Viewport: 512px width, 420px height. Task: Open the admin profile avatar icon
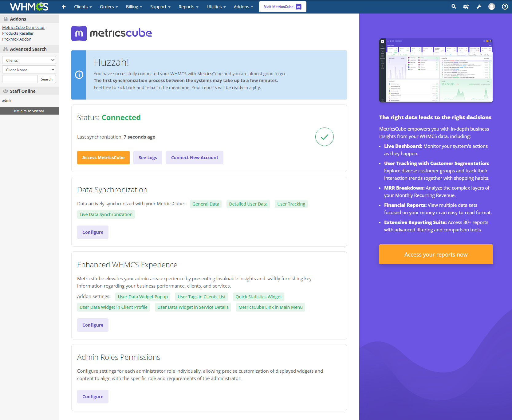[491, 6]
